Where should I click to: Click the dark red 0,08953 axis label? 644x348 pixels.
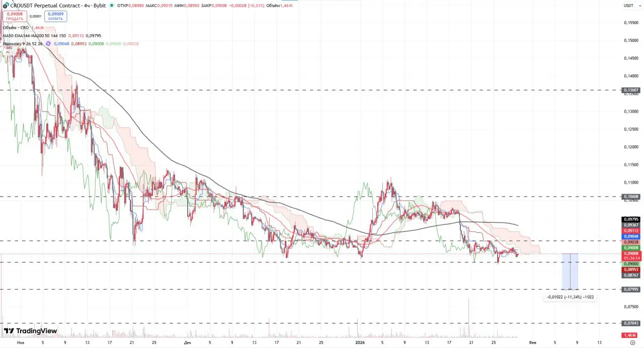pyautogui.click(x=631, y=270)
